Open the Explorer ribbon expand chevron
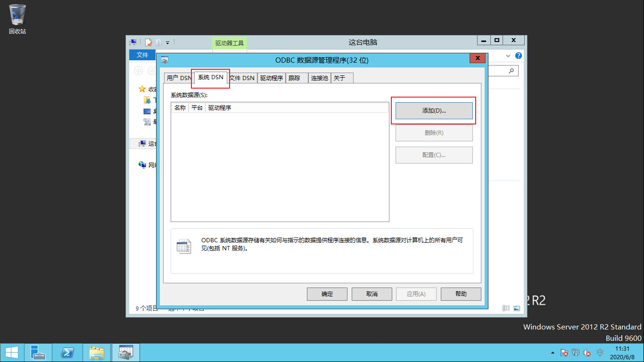 tap(507, 56)
